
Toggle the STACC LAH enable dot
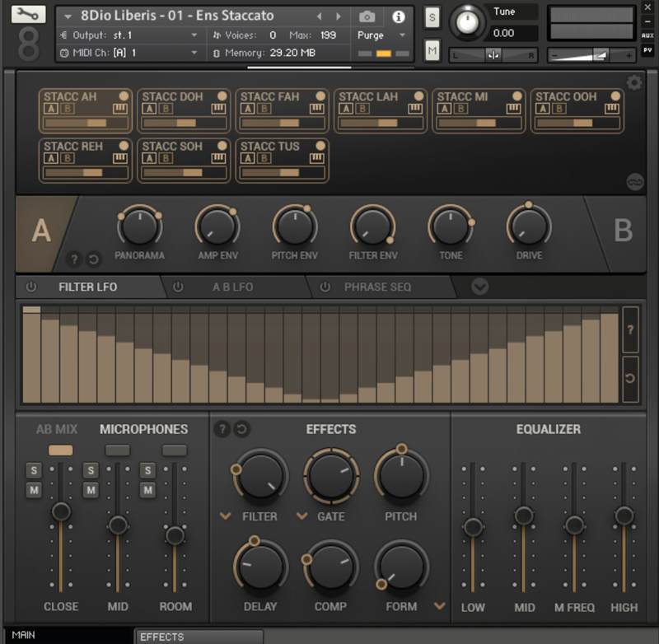pyautogui.click(x=418, y=96)
